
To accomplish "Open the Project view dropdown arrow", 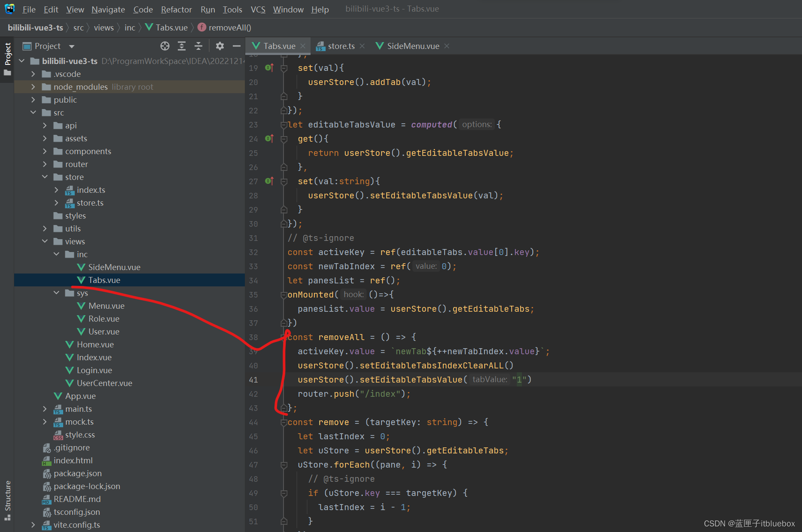I will pyautogui.click(x=72, y=46).
